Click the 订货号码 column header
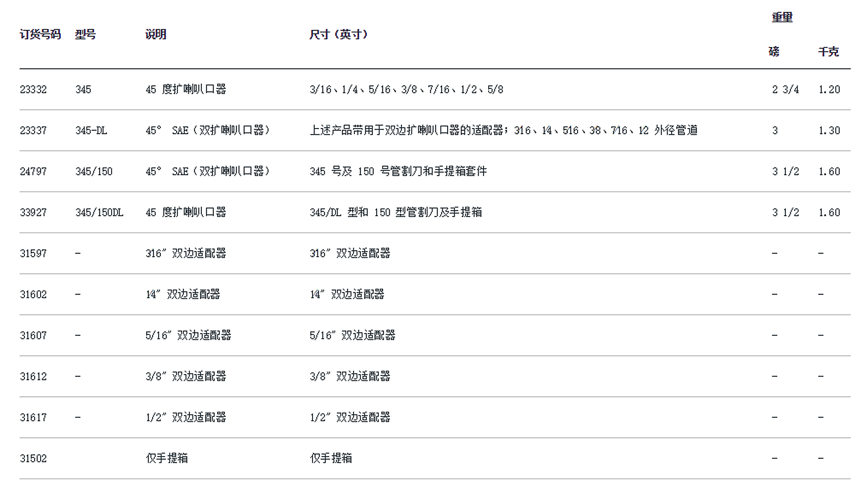 pos(40,35)
